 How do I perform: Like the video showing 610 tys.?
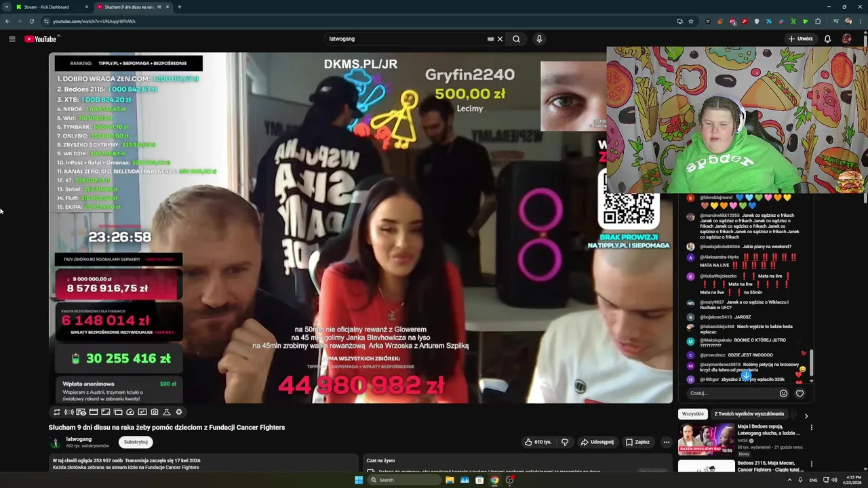coord(539,442)
